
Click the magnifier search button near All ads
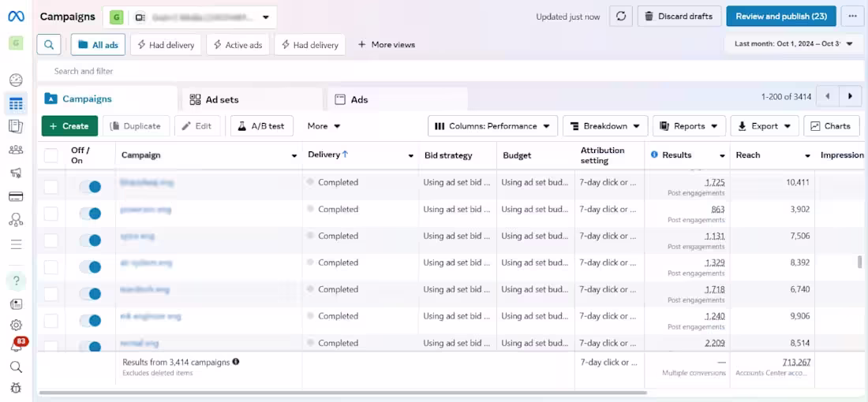[x=49, y=45]
